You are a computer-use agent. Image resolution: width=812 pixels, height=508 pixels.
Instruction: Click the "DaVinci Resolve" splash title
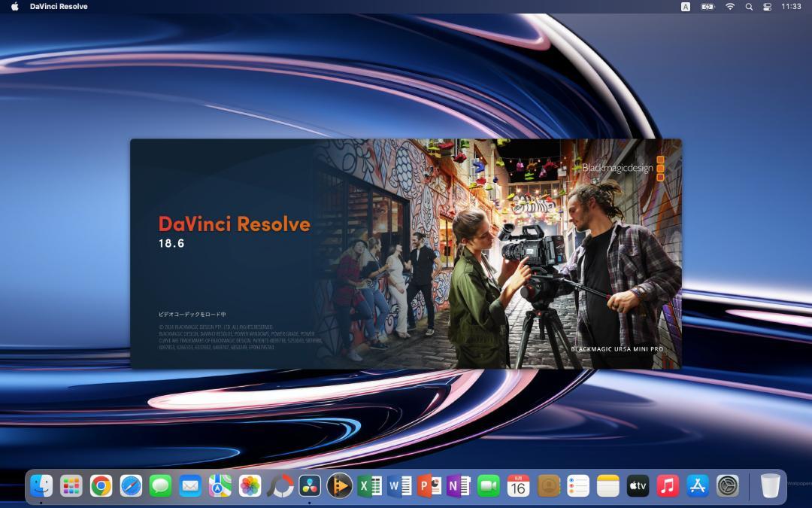click(x=234, y=224)
